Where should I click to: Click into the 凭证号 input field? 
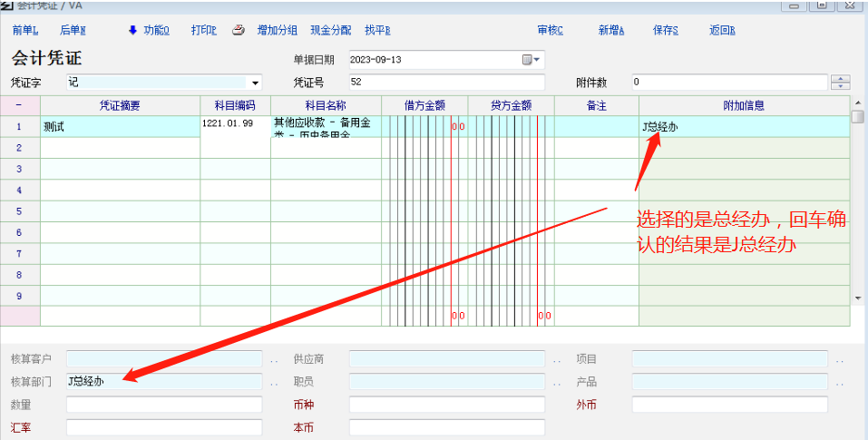pos(445,83)
